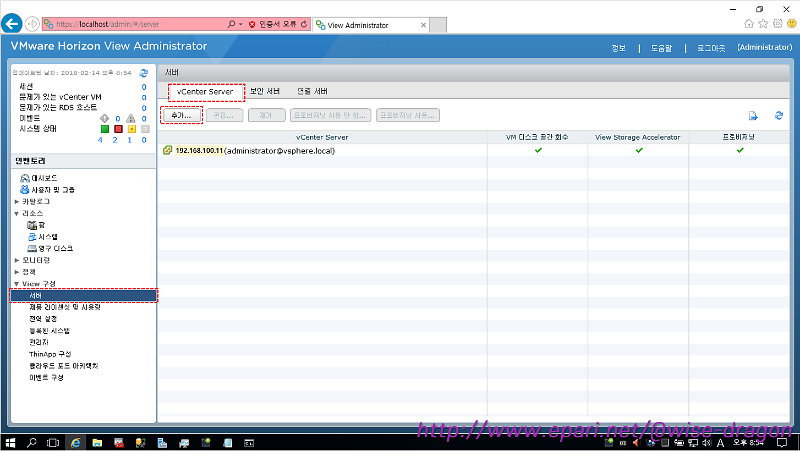Image resolution: width=800 pixels, height=451 pixels.
Task: Open a new browser tab
Action: point(438,25)
